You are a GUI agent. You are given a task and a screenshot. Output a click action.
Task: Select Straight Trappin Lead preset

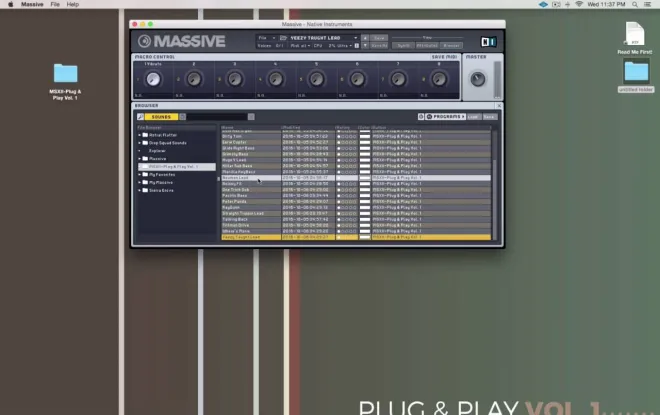coord(356,213)
